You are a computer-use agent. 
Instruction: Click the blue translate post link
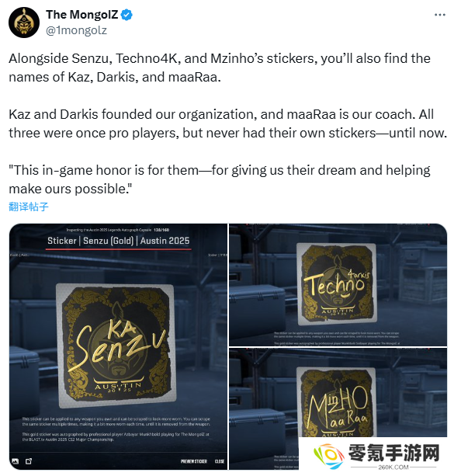coord(29,207)
